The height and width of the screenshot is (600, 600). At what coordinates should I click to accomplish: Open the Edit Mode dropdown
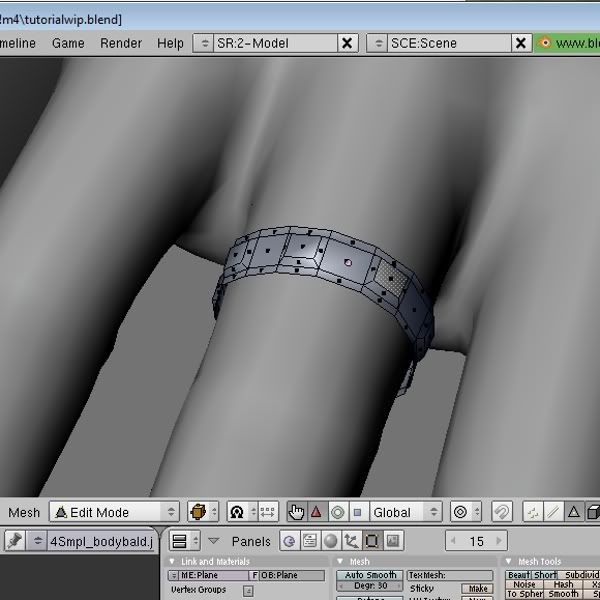[x=114, y=512]
